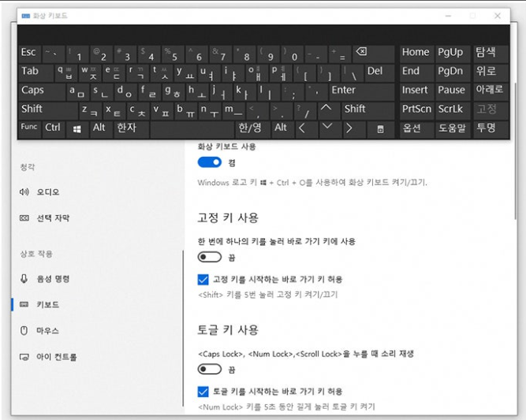Click the 위로 move up key
526x420 pixels.
click(490, 72)
